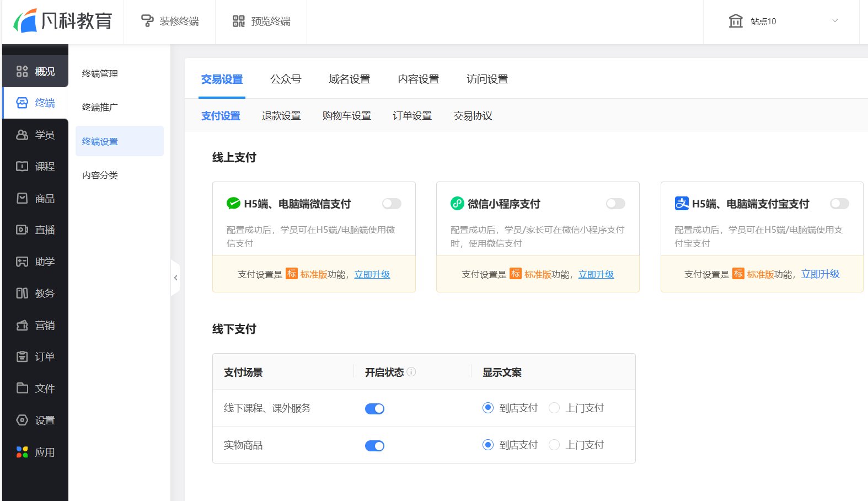The height and width of the screenshot is (501, 868).
Task: Click 立即升级 link under 微信小程序支付
Action: point(596,274)
